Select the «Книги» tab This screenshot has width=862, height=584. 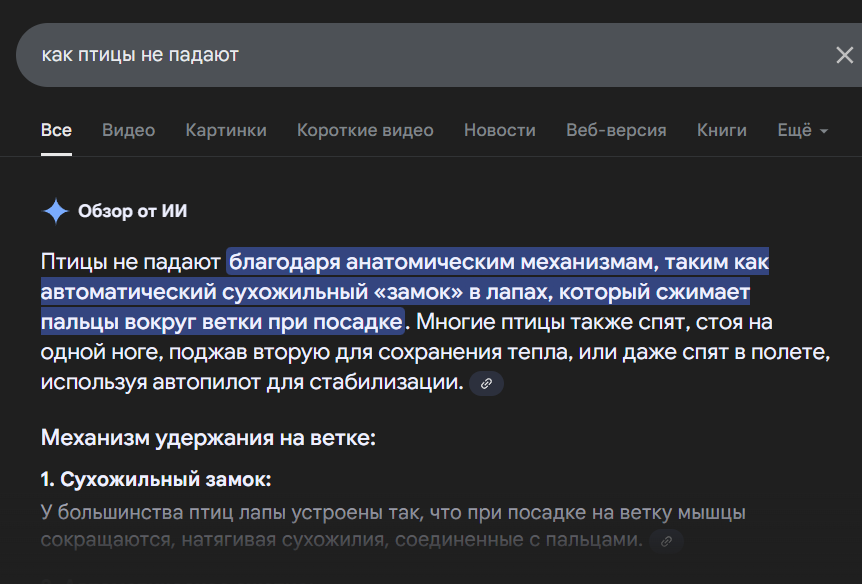(x=722, y=130)
